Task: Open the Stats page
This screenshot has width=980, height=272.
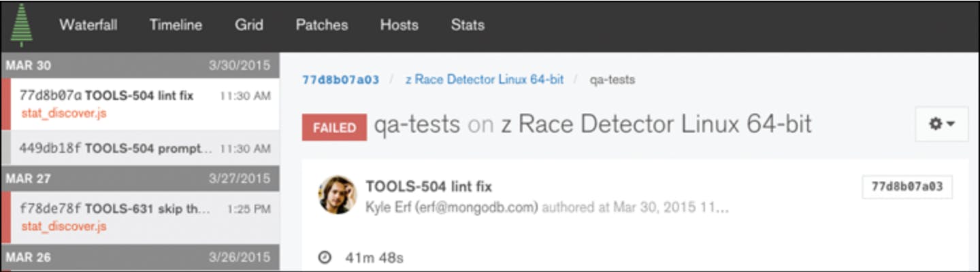Action: click(x=468, y=25)
